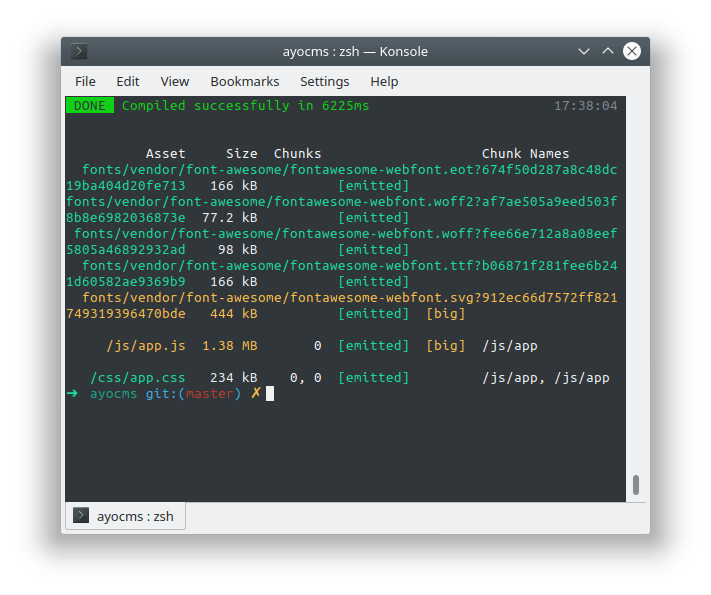Click the cursor at the zsh prompt
This screenshot has height=595, width=711.
coord(269,394)
